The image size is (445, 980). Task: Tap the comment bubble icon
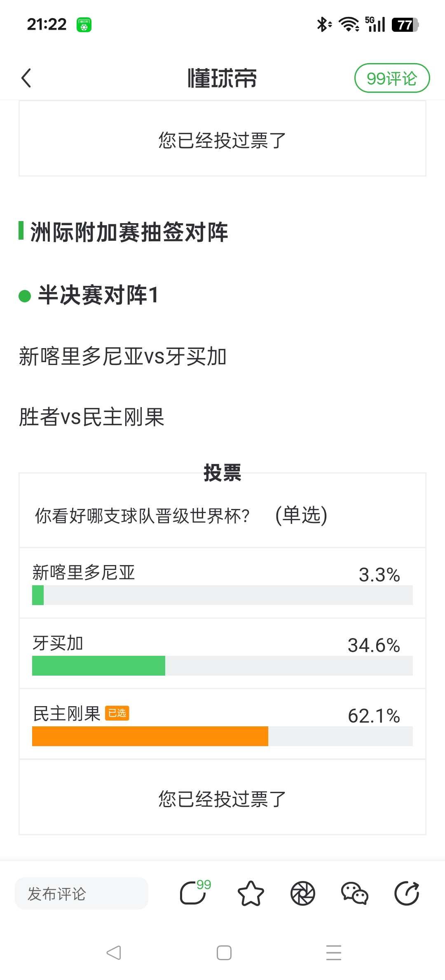[x=194, y=893]
